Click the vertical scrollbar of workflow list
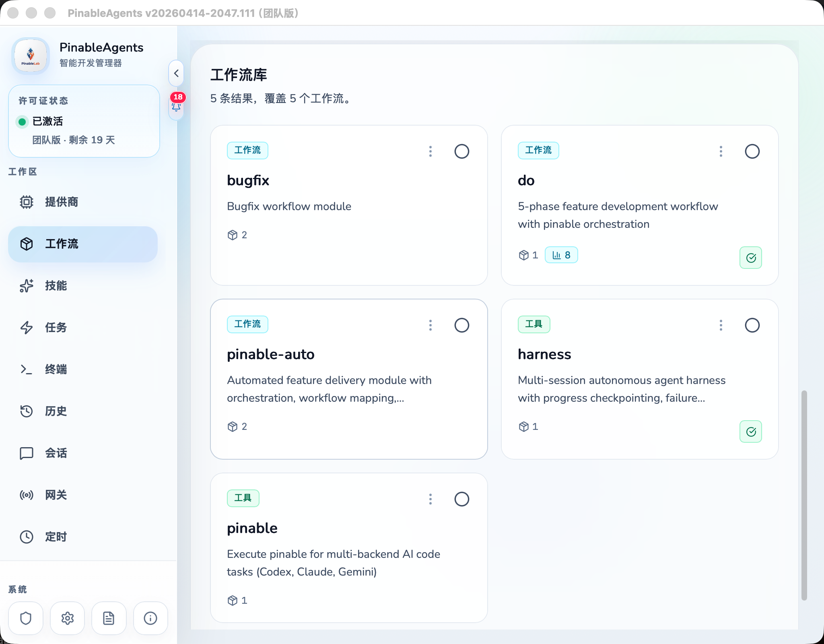 click(x=804, y=495)
